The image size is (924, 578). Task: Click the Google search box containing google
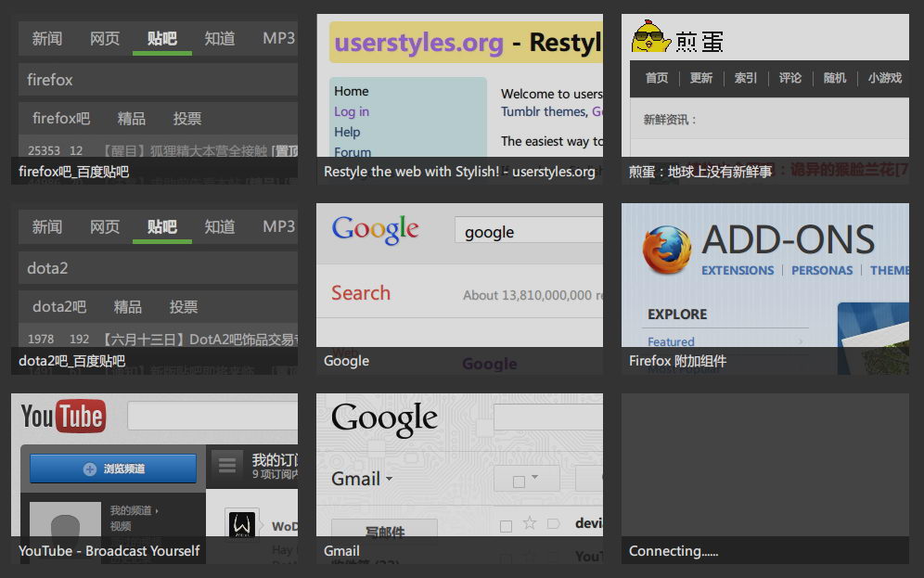529,232
